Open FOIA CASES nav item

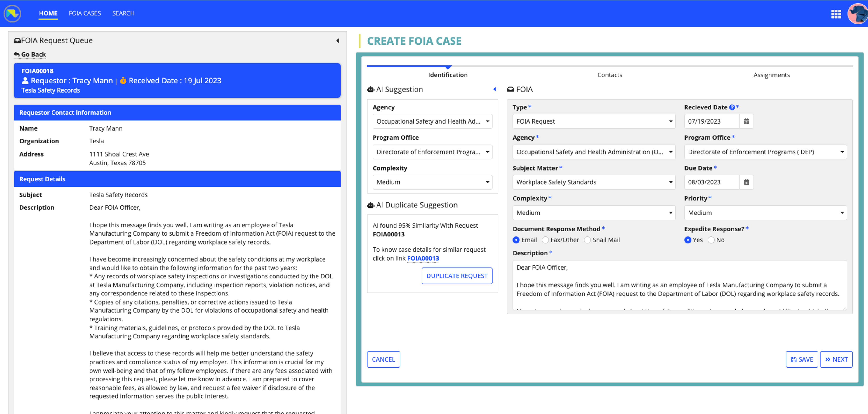[x=85, y=13]
